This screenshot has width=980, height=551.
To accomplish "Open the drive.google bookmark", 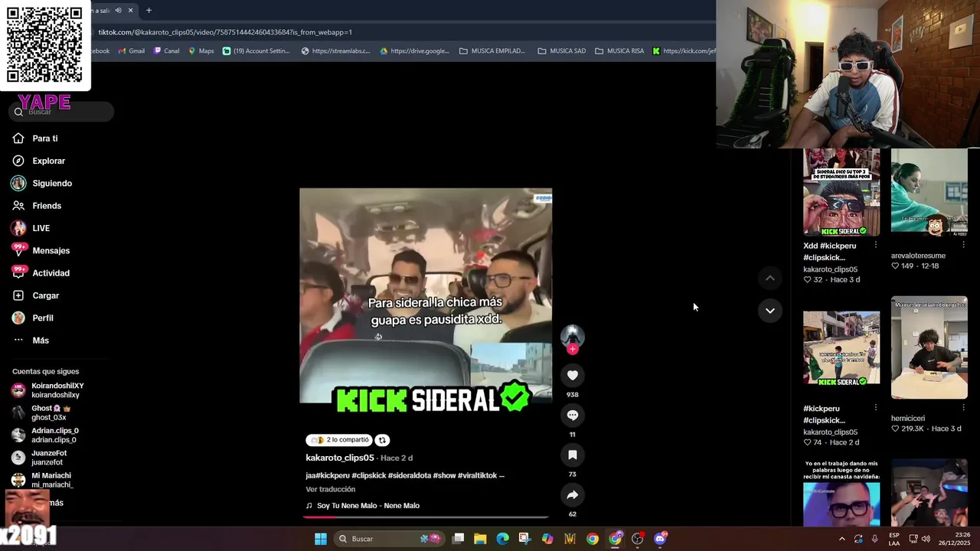I will tap(414, 51).
